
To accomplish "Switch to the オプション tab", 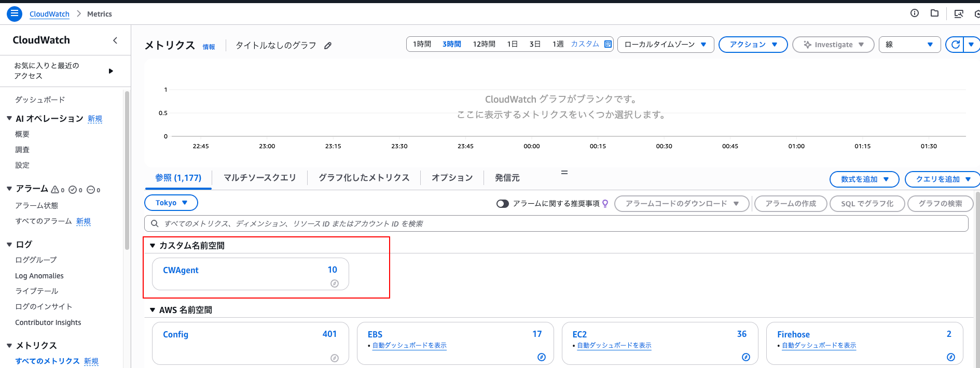I will coord(452,178).
